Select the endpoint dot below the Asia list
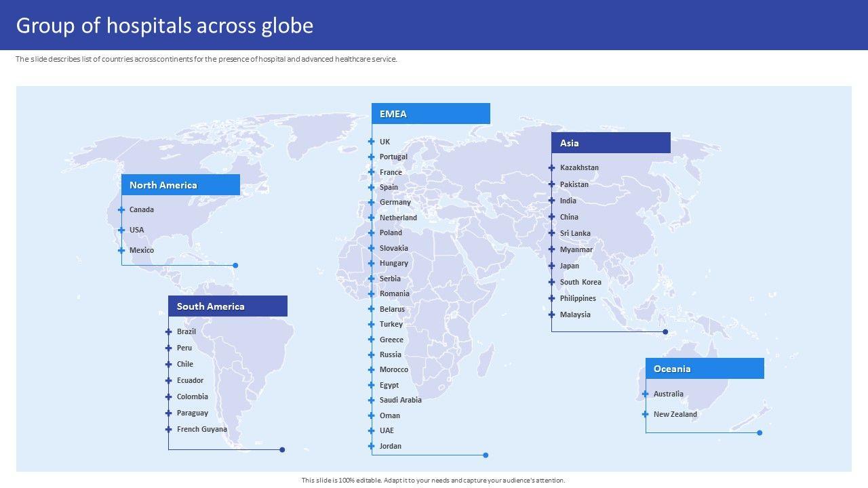The image size is (868, 488). [665, 332]
